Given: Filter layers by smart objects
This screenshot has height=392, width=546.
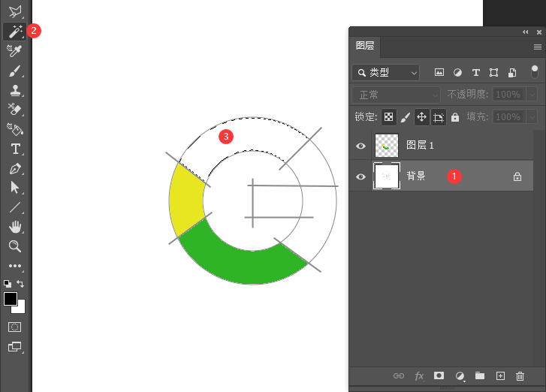Looking at the screenshot, I should point(512,72).
